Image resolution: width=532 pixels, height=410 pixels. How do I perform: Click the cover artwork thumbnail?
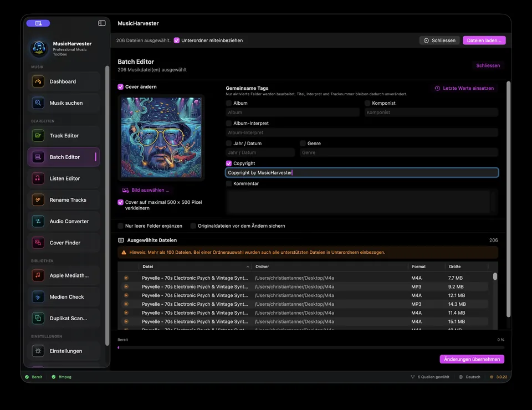click(161, 137)
